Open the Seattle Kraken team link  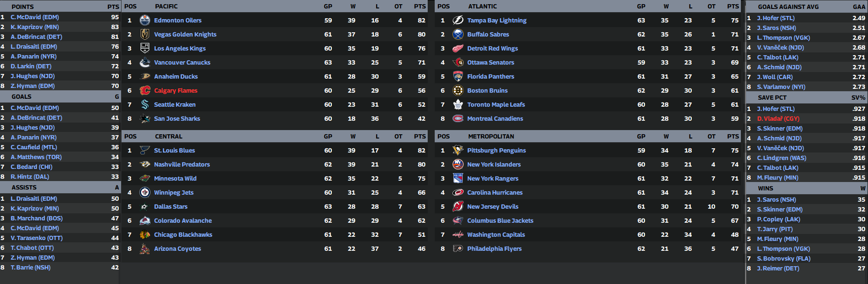175,105
